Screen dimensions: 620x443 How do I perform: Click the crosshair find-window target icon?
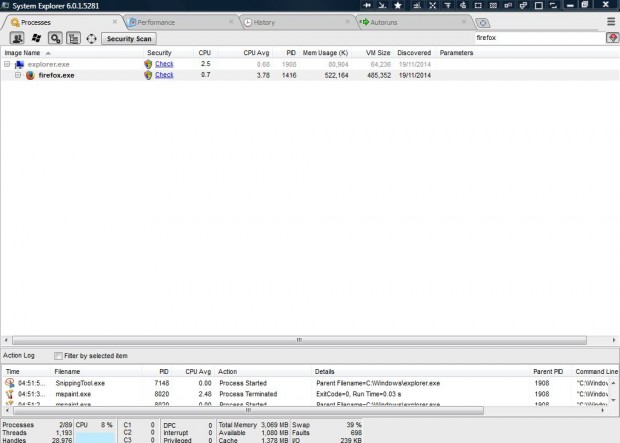91,38
